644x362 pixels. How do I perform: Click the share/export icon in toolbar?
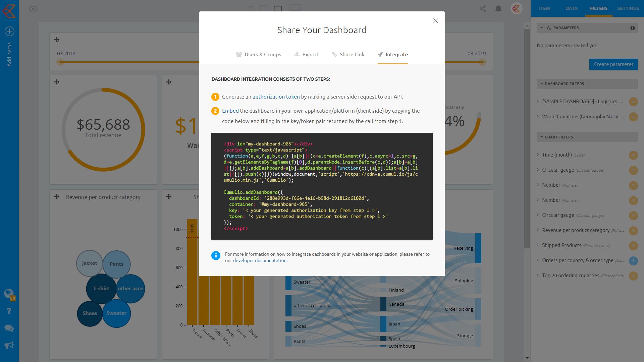pos(483,9)
